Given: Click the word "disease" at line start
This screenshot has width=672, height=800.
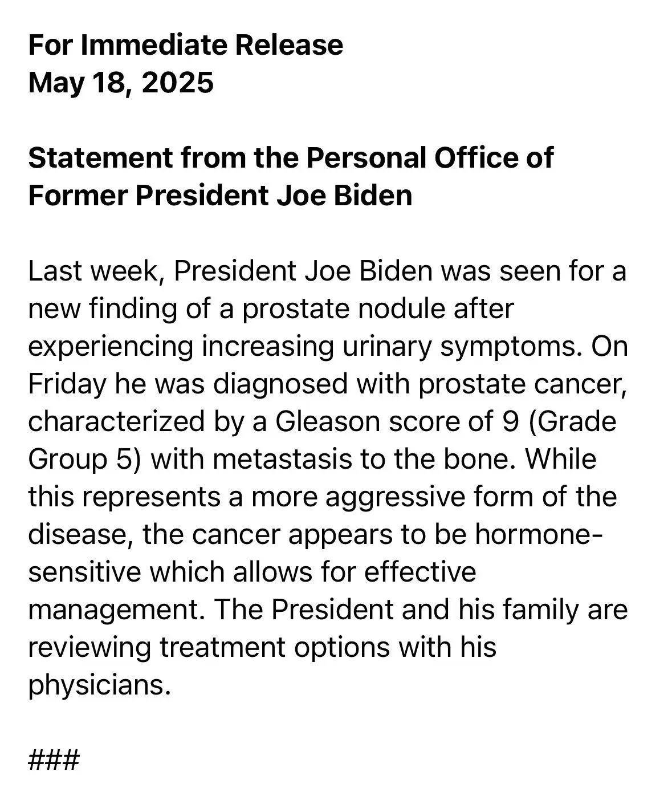Looking at the screenshot, I should point(80,534).
